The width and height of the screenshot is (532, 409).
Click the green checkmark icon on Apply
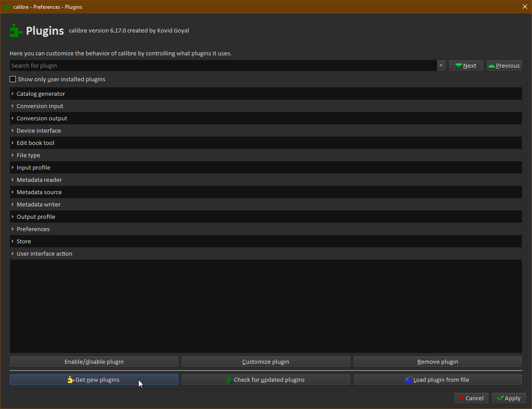pyautogui.click(x=500, y=398)
